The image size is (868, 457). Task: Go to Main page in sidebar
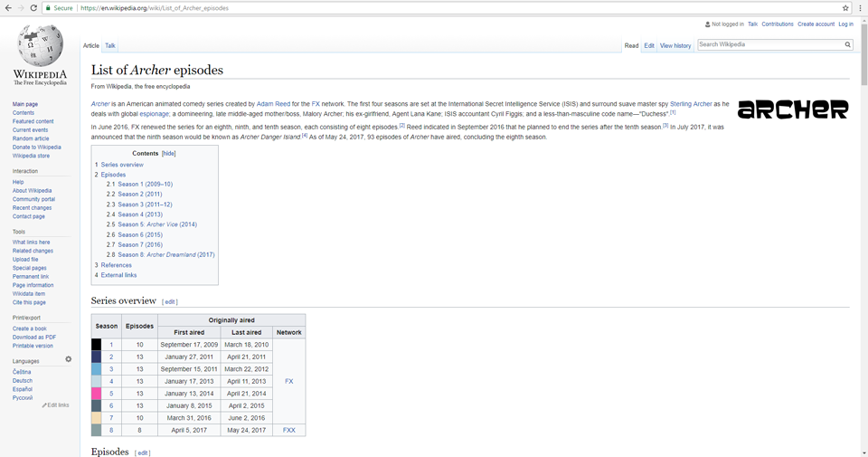[25, 104]
